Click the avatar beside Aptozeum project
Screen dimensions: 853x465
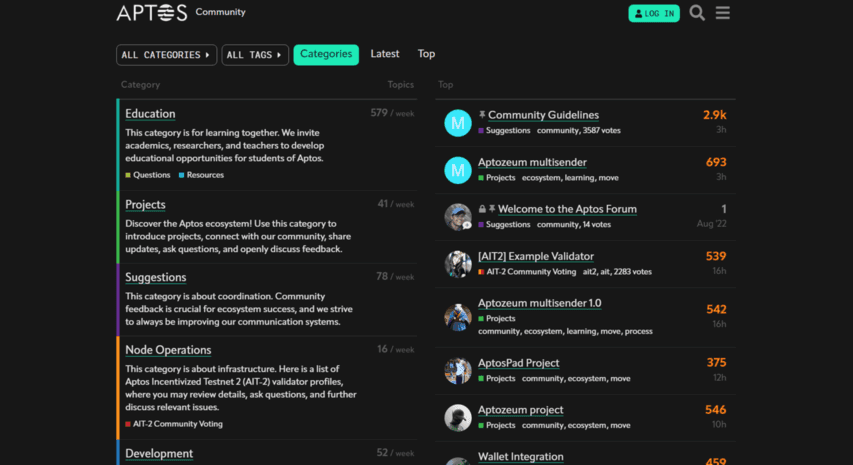pyautogui.click(x=458, y=418)
